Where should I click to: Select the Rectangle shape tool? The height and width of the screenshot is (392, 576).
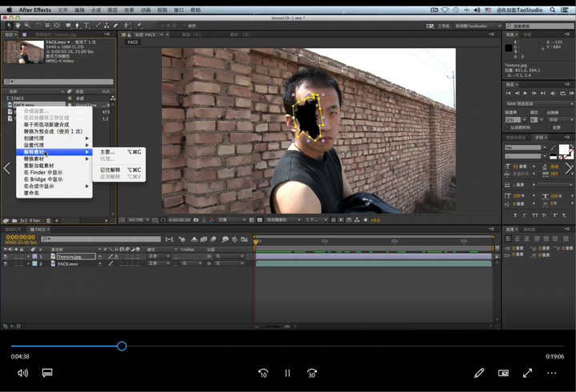[x=68, y=26]
